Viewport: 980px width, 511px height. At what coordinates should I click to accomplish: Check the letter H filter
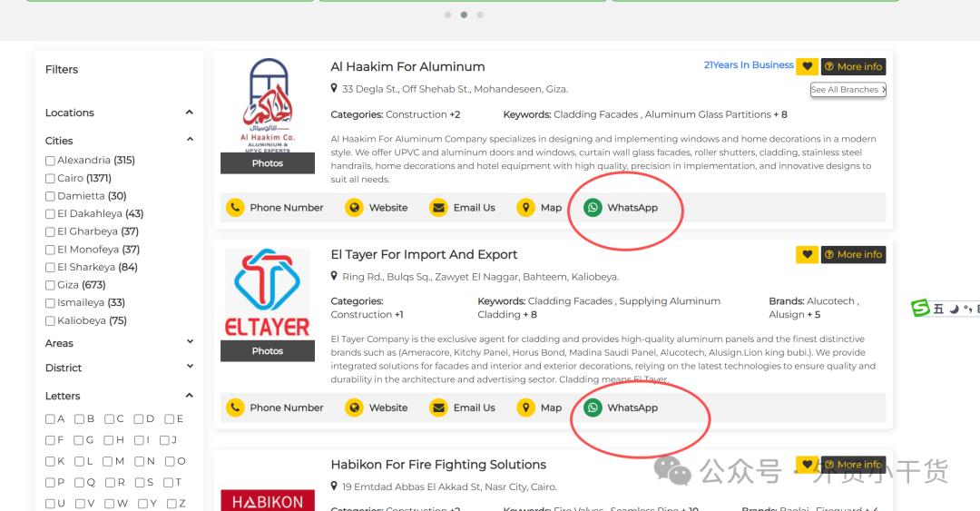click(x=109, y=440)
